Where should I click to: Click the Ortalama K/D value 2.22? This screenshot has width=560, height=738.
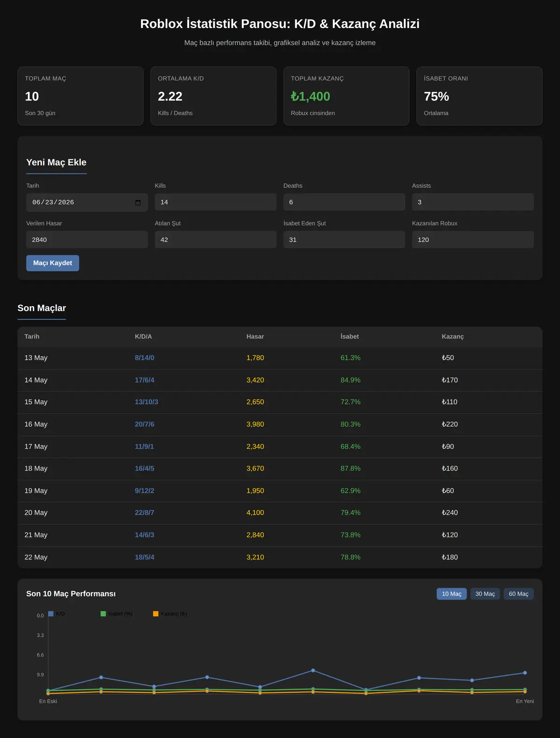pos(170,97)
